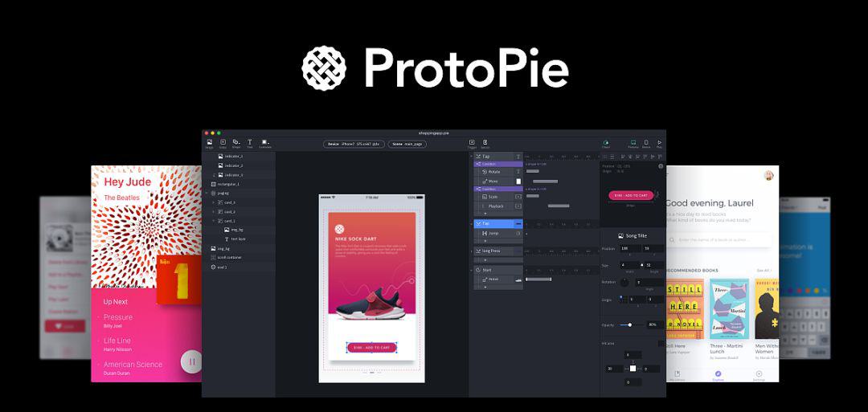This screenshot has height=412, width=868.
Task: Add a response under the Jump row
Action: click(x=485, y=241)
